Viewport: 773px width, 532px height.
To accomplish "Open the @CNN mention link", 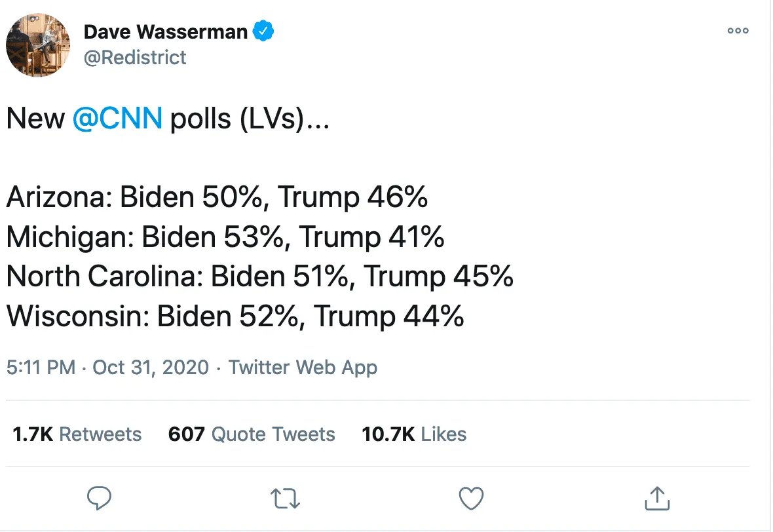I will [x=118, y=119].
